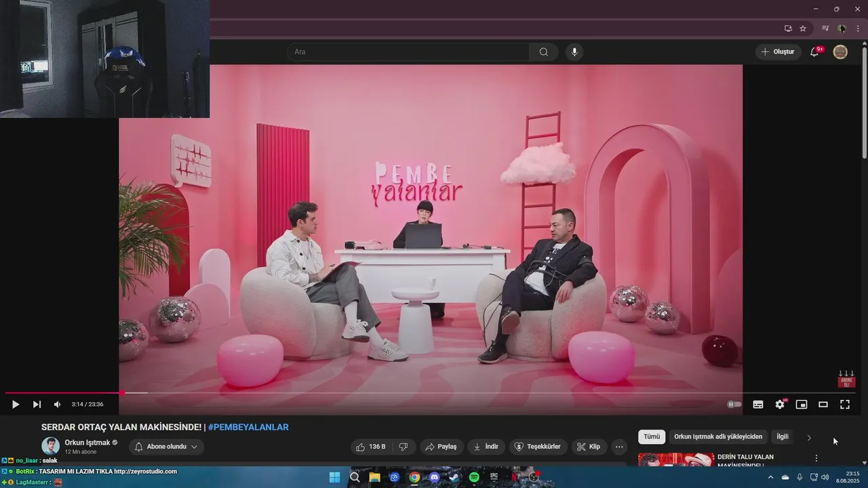Toggle subtitles in the player
Screen dimensions: 868x488
point(758,405)
